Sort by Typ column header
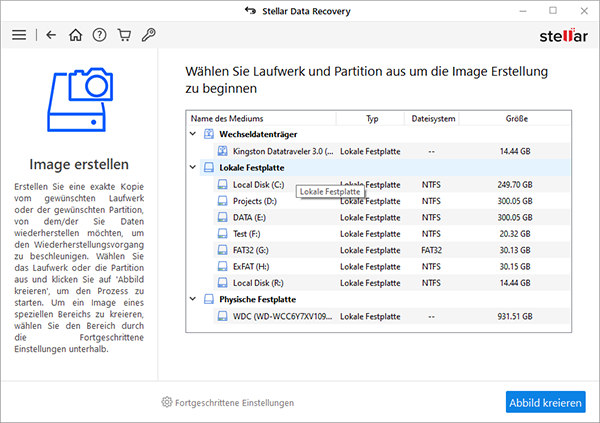This screenshot has height=423, width=600. (x=370, y=119)
